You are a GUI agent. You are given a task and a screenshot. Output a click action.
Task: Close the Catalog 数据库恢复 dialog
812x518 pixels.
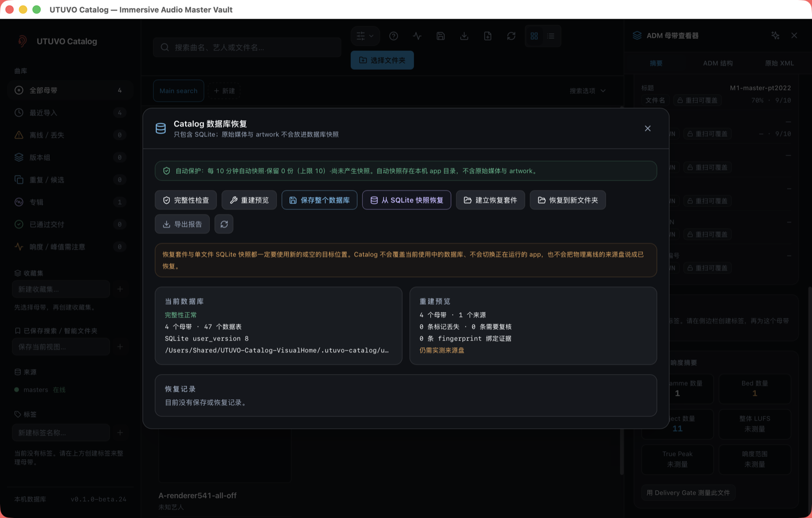tap(648, 128)
